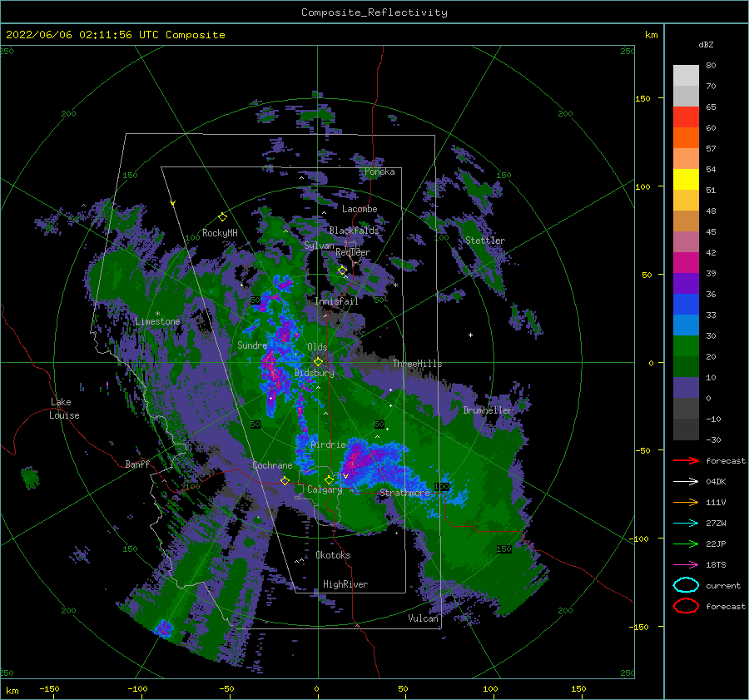Pick the light gray 70-80 dBZ swatch
This screenshot has width=749, height=700.
click(686, 76)
